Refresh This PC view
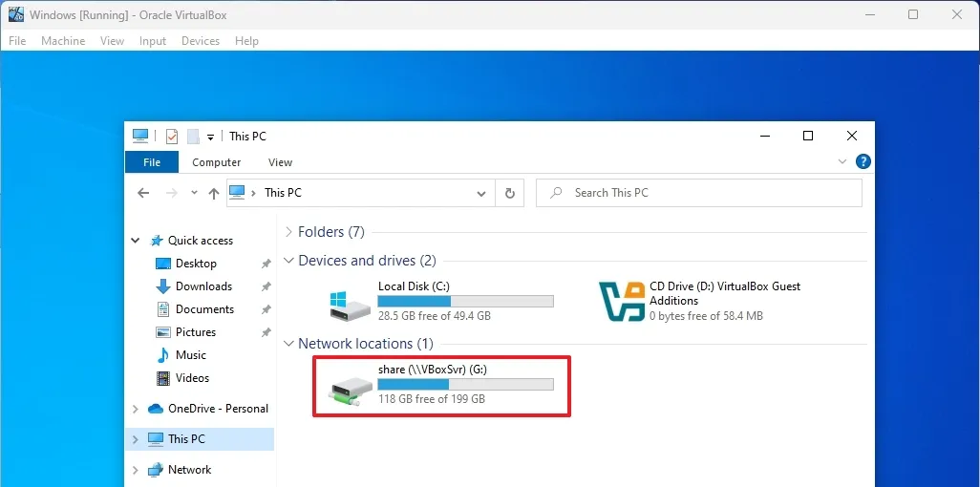This screenshot has height=487, width=980. (509, 193)
